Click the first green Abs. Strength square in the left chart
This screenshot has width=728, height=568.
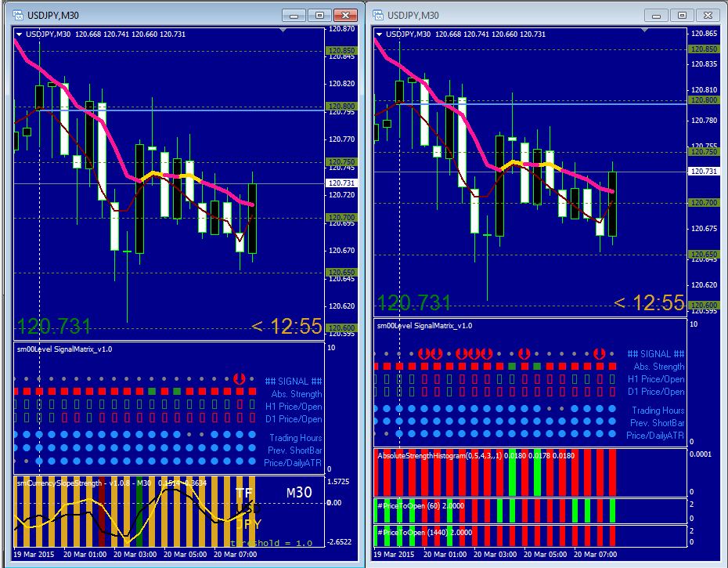click(152, 392)
